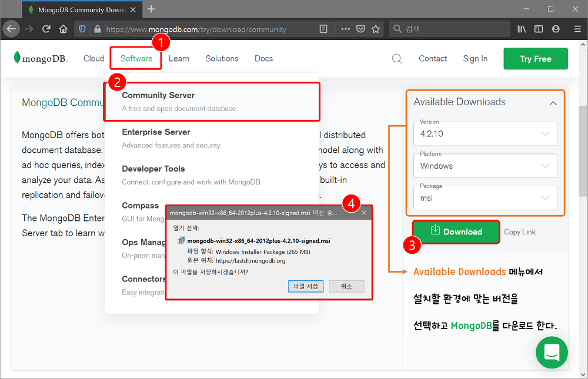Reload the page with the refresh icon

point(46,29)
